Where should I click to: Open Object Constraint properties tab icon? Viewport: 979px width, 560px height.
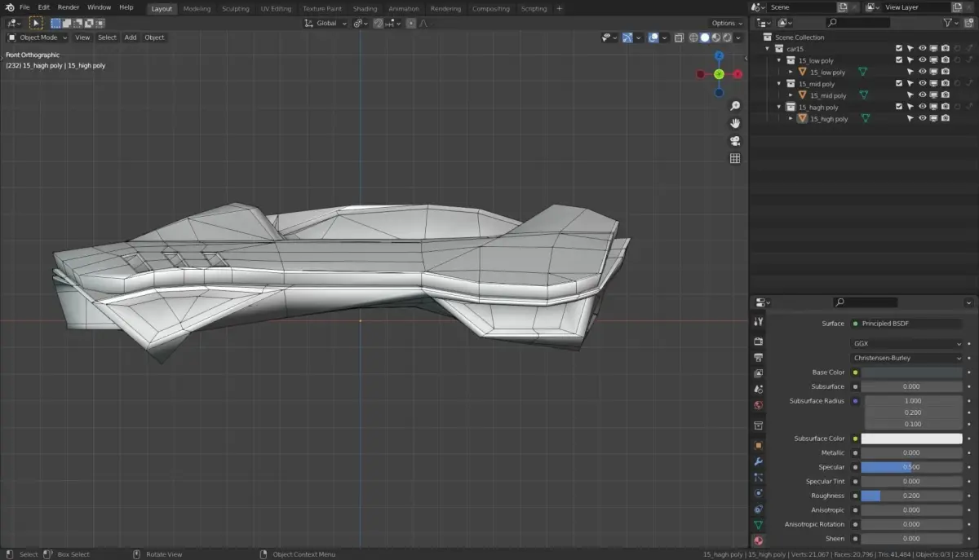pos(759,509)
